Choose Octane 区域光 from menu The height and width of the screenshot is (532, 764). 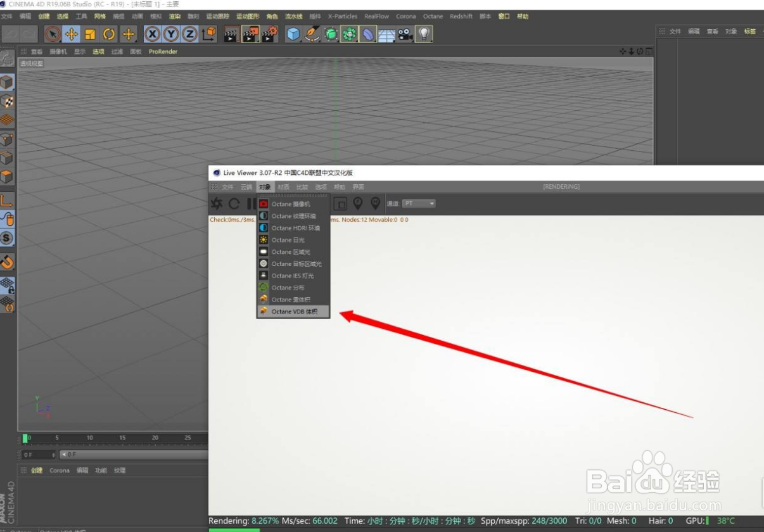point(293,252)
